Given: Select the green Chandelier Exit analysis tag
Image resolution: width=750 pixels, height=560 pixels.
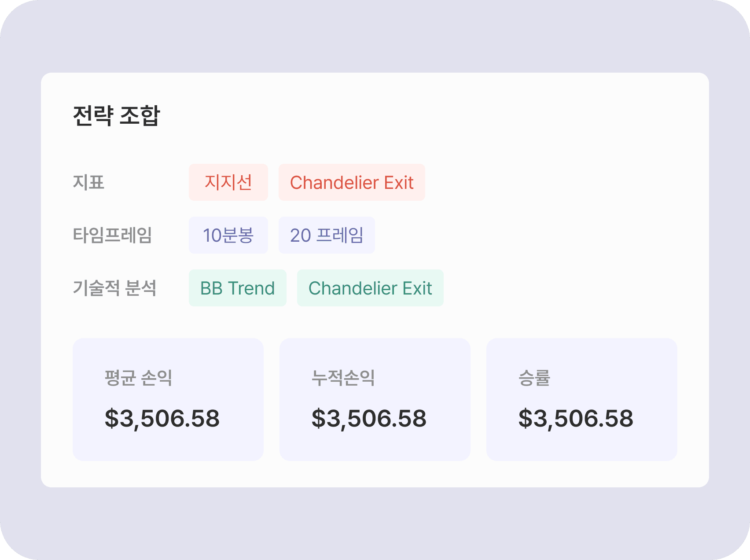Looking at the screenshot, I should pos(370,288).
